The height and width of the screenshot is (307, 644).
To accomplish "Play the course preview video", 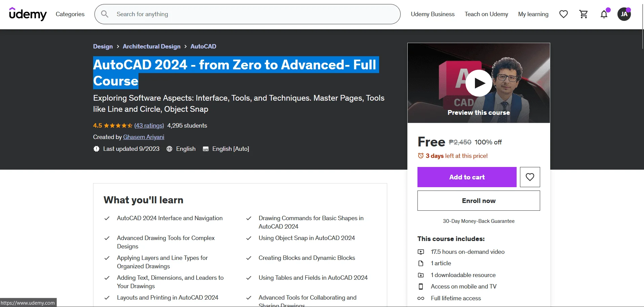I will click(479, 83).
